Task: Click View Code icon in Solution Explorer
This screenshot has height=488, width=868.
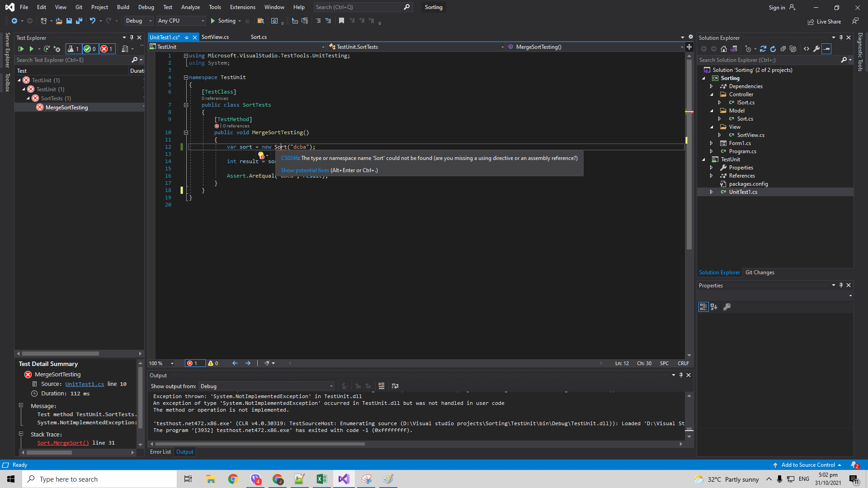Action: [x=807, y=49]
